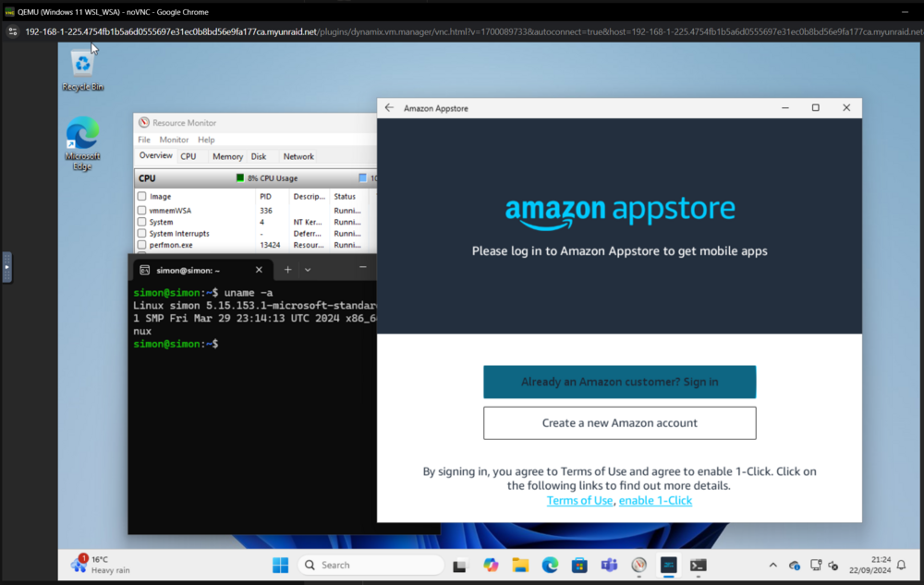Open the Terms of Use link
This screenshot has width=924, height=585.
coord(579,500)
